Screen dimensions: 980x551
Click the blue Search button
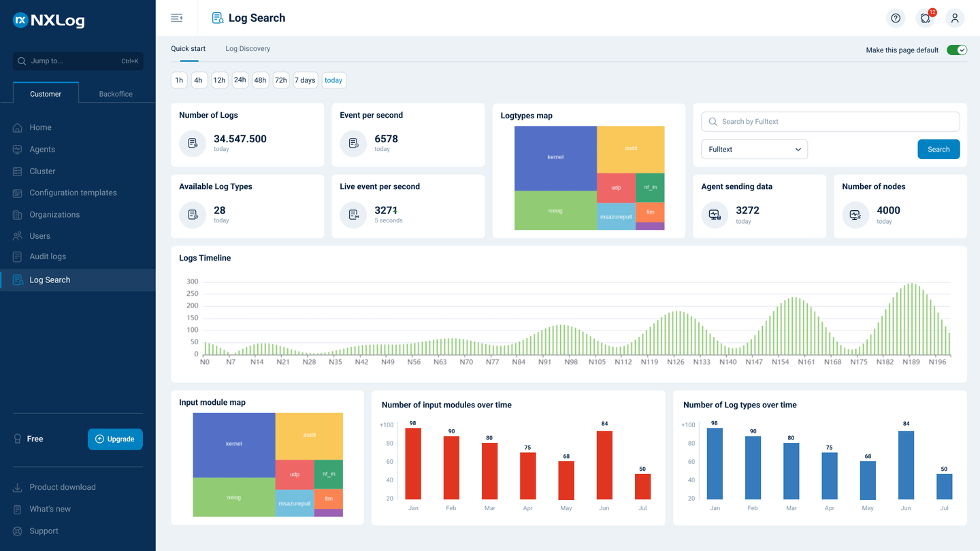coord(938,150)
